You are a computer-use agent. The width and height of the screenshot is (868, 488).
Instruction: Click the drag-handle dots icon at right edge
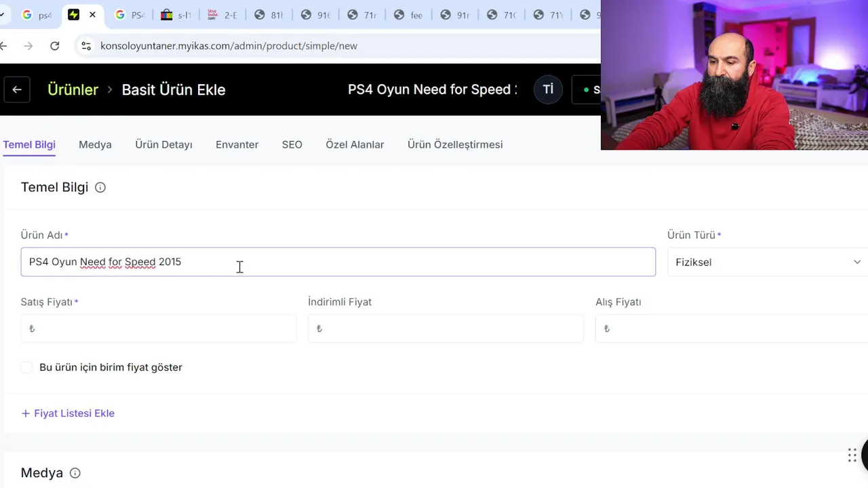click(852, 455)
